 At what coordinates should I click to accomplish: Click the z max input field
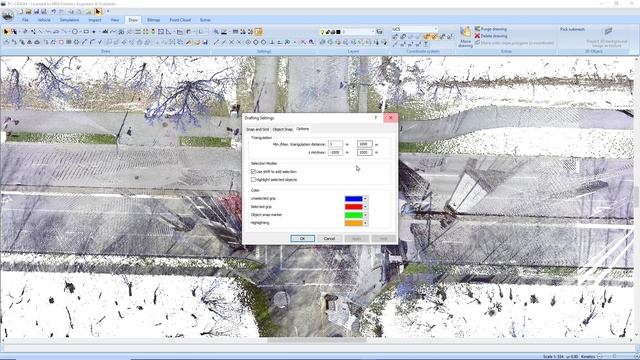point(364,152)
